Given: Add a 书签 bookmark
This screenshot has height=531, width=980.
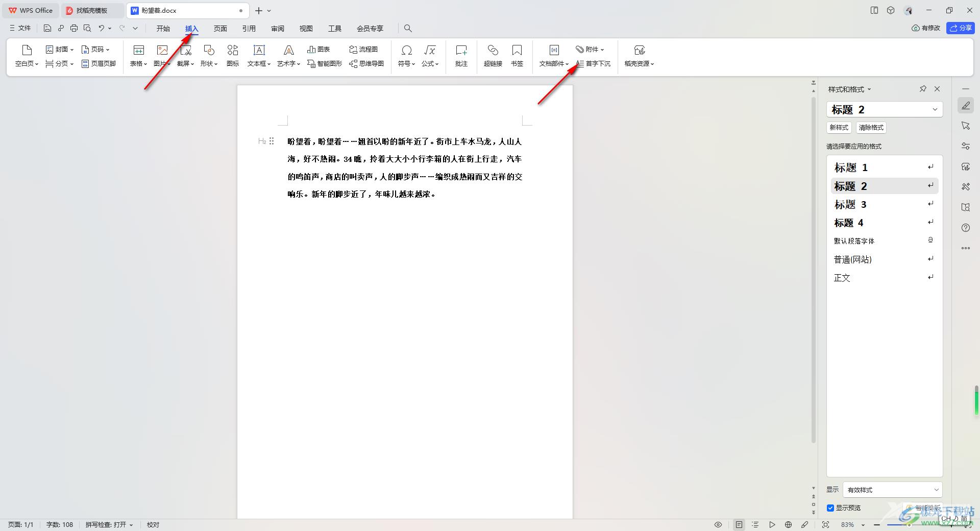Looking at the screenshot, I should click(x=517, y=56).
